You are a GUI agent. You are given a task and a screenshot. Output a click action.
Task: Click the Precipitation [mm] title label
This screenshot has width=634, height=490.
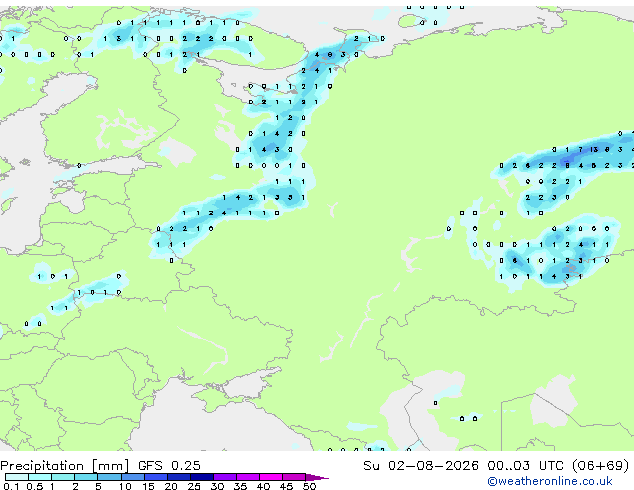click(x=65, y=466)
